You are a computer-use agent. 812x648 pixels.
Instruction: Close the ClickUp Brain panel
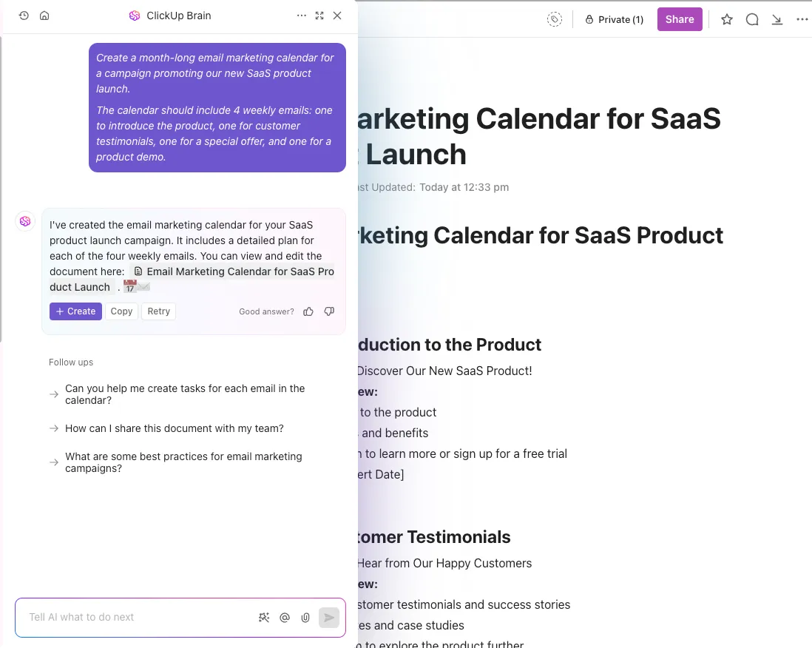pos(337,16)
